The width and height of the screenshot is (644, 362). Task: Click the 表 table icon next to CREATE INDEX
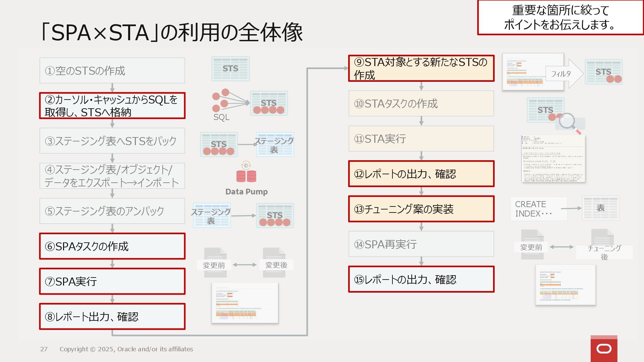coord(600,208)
